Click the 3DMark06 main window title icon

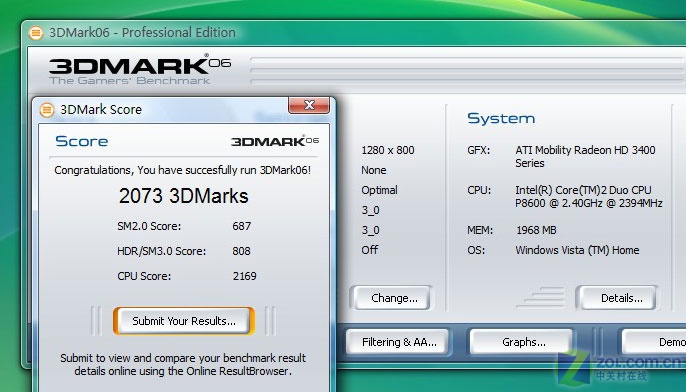(x=36, y=33)
